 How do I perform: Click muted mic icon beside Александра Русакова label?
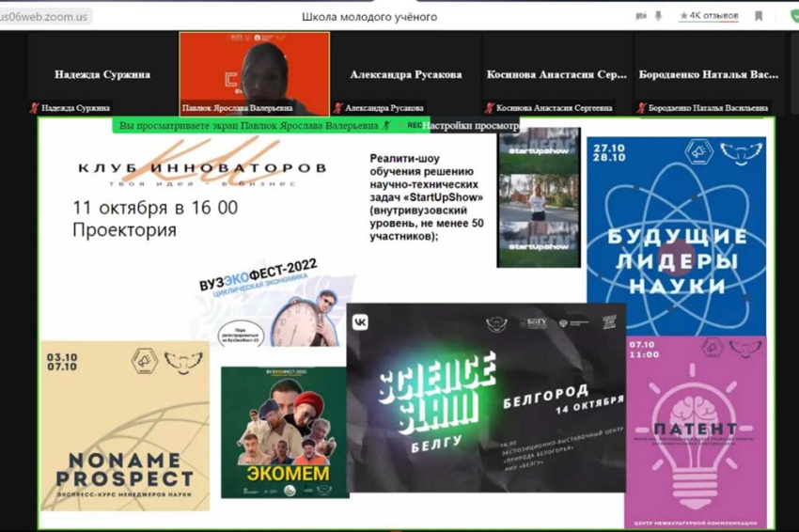[x=338, y=108]
